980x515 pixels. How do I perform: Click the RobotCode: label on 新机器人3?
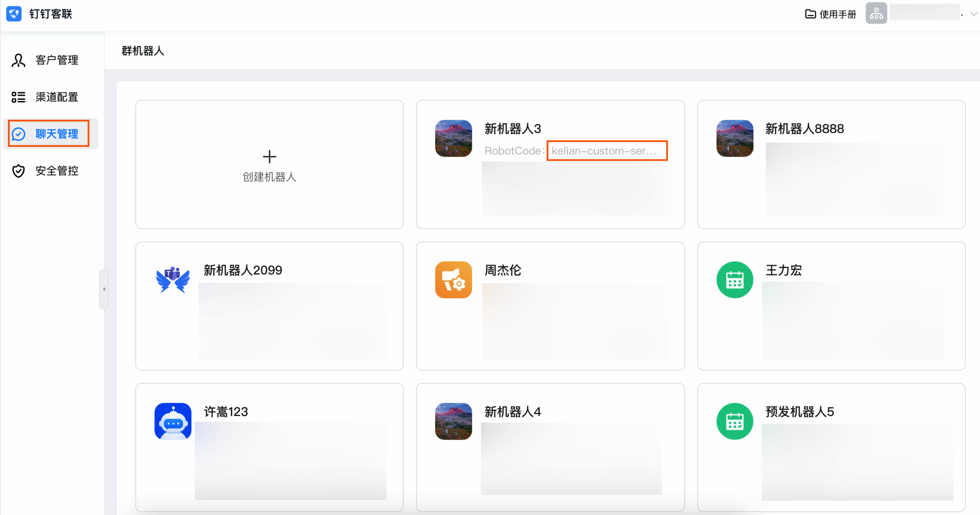pyautogui.click(x=514, y=151)
